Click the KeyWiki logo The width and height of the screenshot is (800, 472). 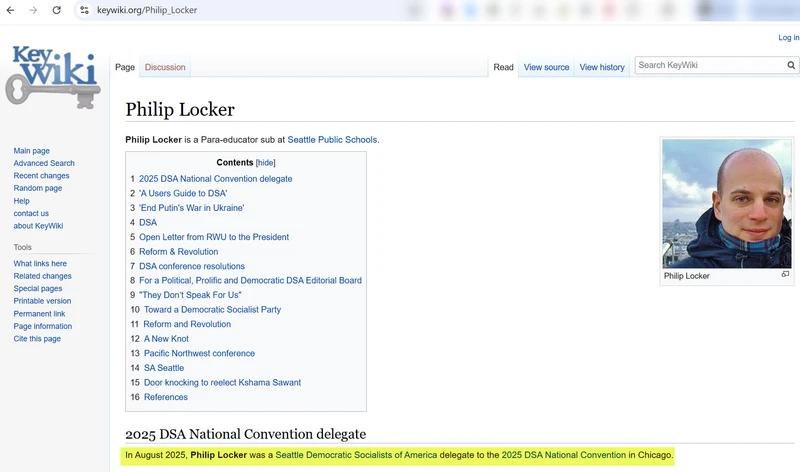click(54, 76)
